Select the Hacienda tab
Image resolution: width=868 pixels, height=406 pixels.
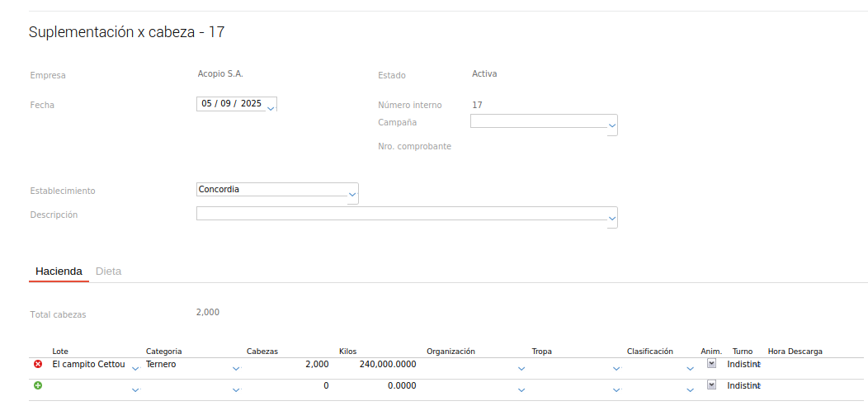click(x=59, y=271)
